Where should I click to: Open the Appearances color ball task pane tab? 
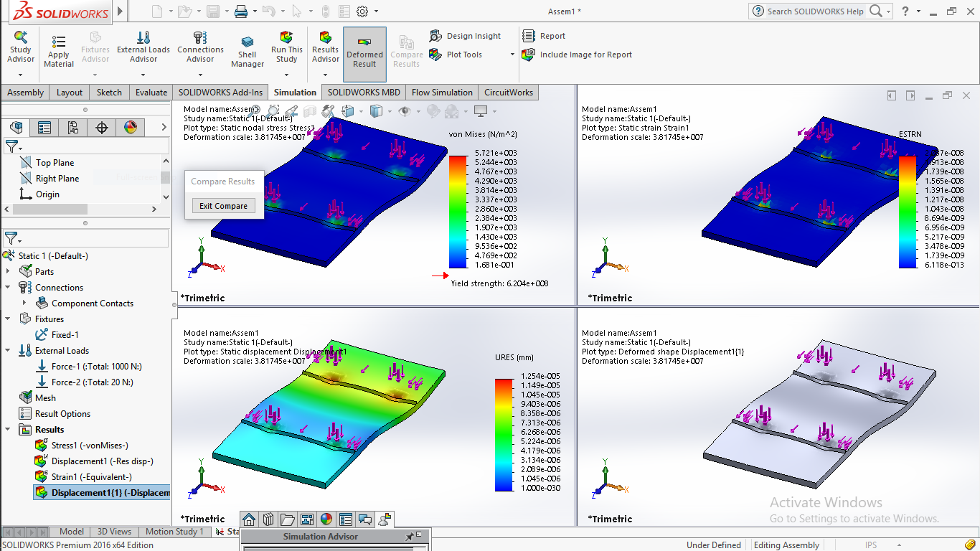pyautogui.click(x=326, y=519)
